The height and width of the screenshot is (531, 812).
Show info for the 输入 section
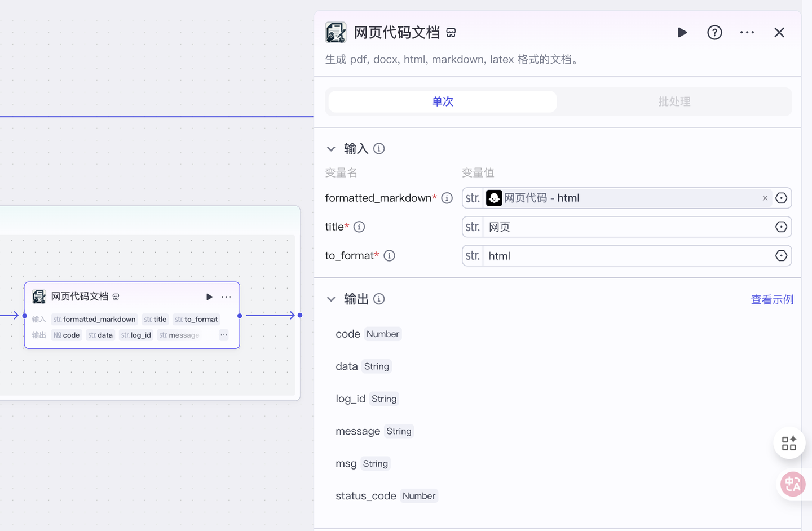(x=379, y=149)
